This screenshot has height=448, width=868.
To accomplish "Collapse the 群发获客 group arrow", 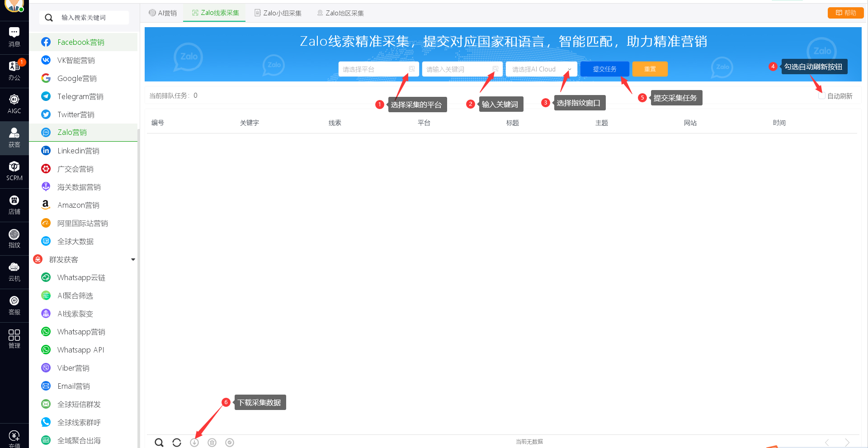I will click(x=133, y=260).
